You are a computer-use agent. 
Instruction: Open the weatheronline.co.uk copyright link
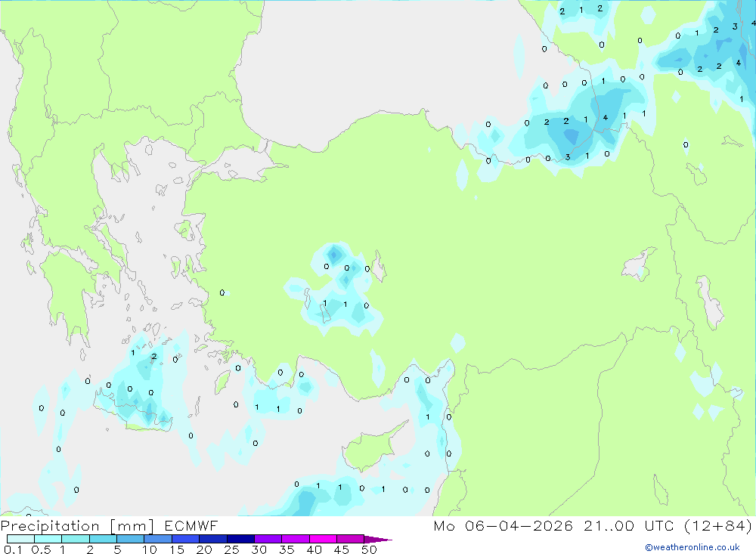point(692,547)
